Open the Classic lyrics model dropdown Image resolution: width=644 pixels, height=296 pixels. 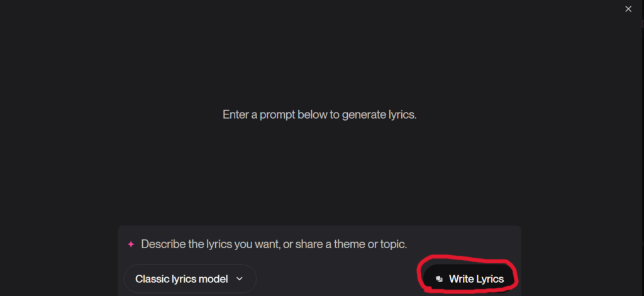(x=190, y=278)
